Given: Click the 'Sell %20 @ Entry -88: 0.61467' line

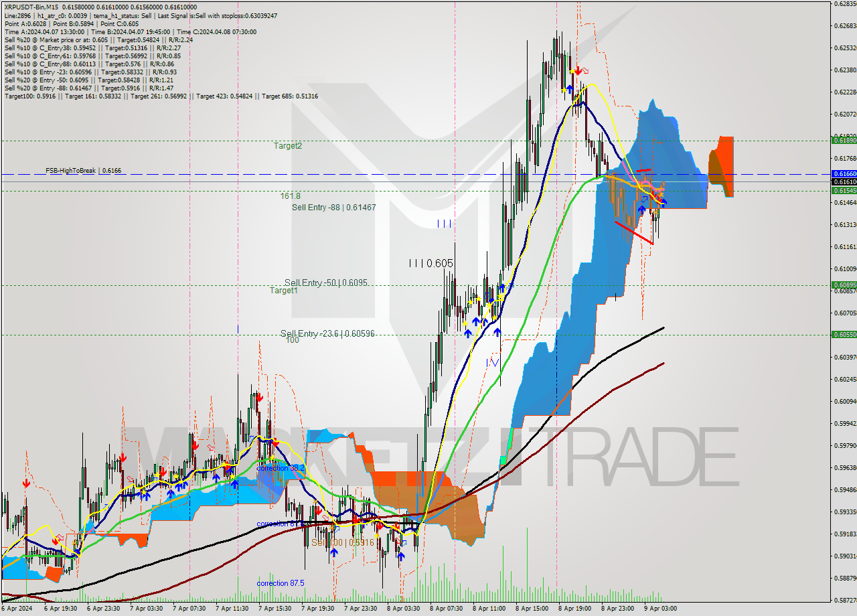Looking at the screenshot, I should [89, 88].
